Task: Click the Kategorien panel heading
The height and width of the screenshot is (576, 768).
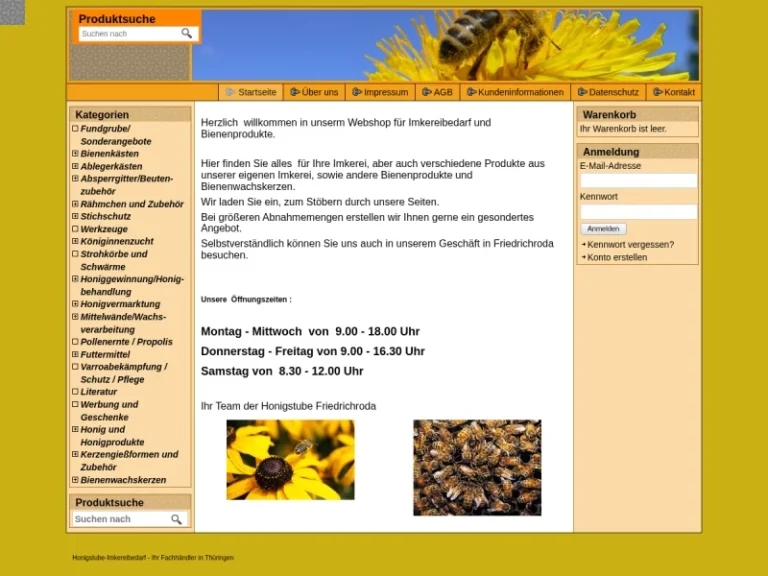Action: pos(102,115)
